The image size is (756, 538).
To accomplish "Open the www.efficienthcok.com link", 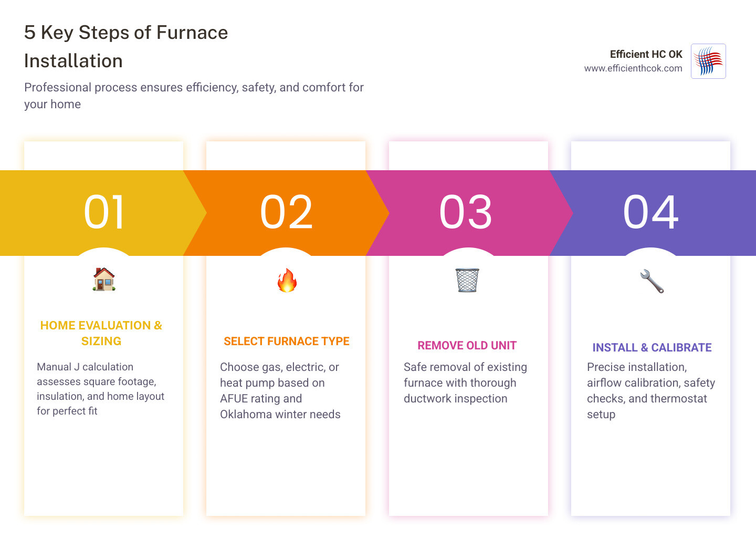I will click(x=633, y=67).
